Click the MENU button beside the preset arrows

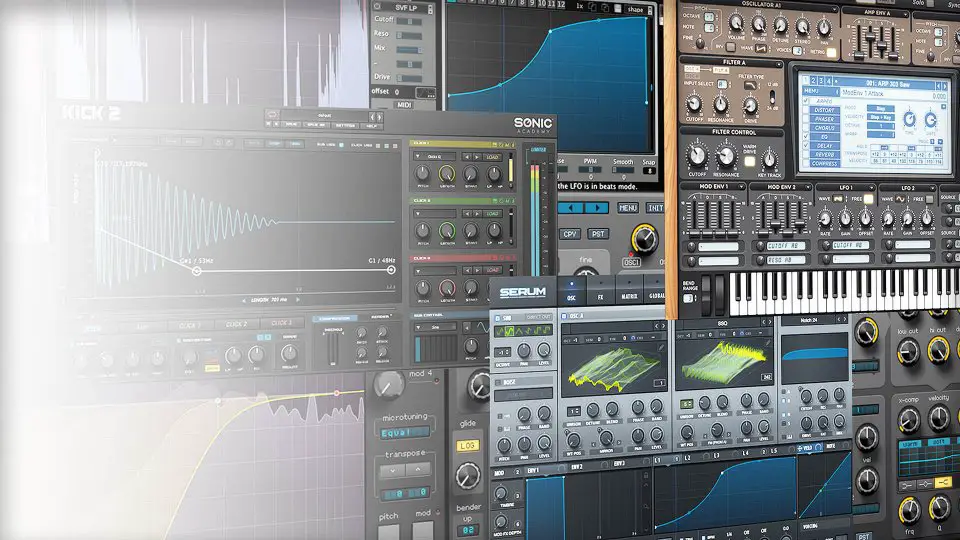pos(628,208)
